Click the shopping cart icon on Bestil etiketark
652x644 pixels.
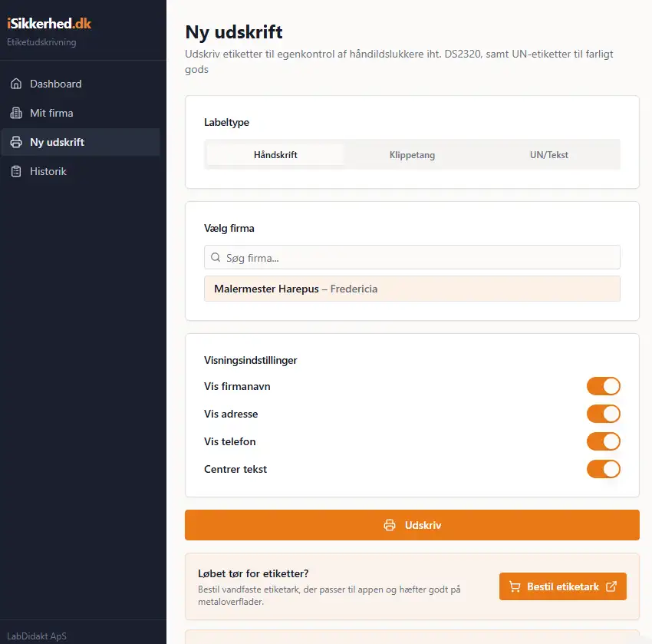click(x=515, y=586)
